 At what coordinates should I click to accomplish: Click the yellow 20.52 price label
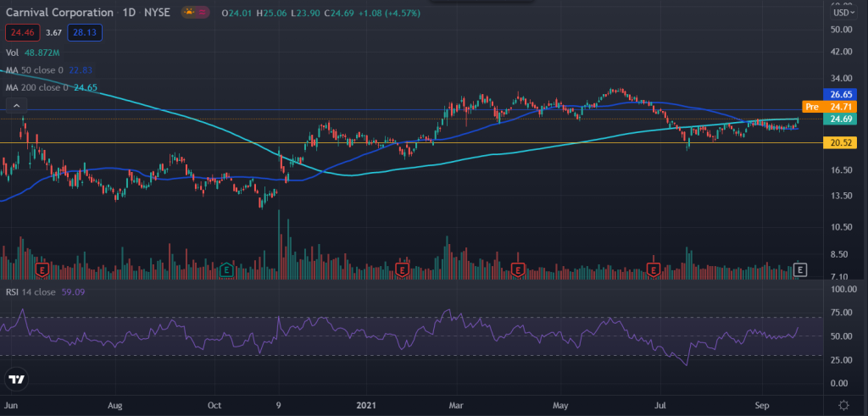tap(840, 142)
